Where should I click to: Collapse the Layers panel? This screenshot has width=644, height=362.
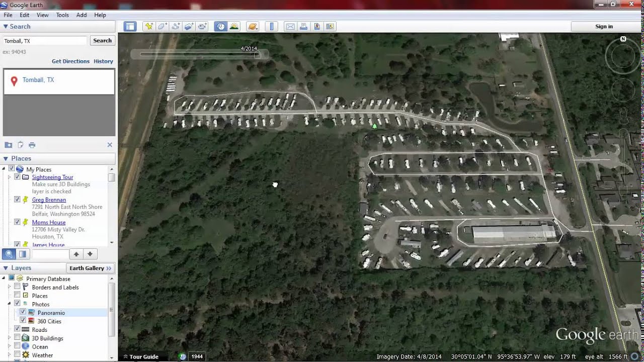[6, 268]
